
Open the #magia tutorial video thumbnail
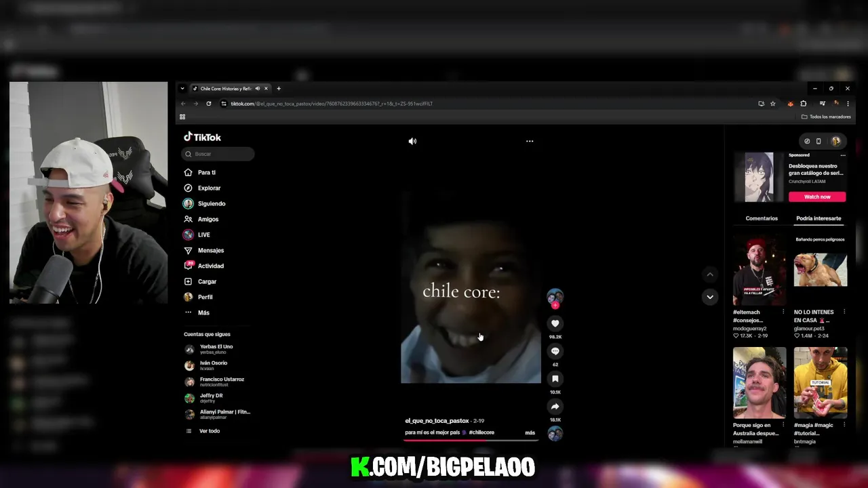(821, 382)
